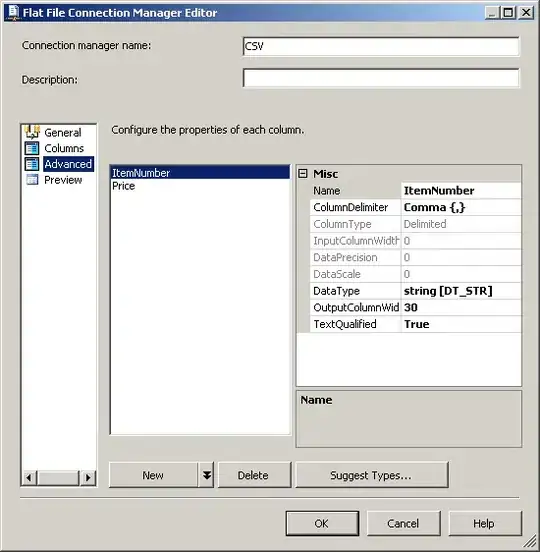Open the New button dropdown arrow
Screen dimensions: 540x552
click(207, 475)
